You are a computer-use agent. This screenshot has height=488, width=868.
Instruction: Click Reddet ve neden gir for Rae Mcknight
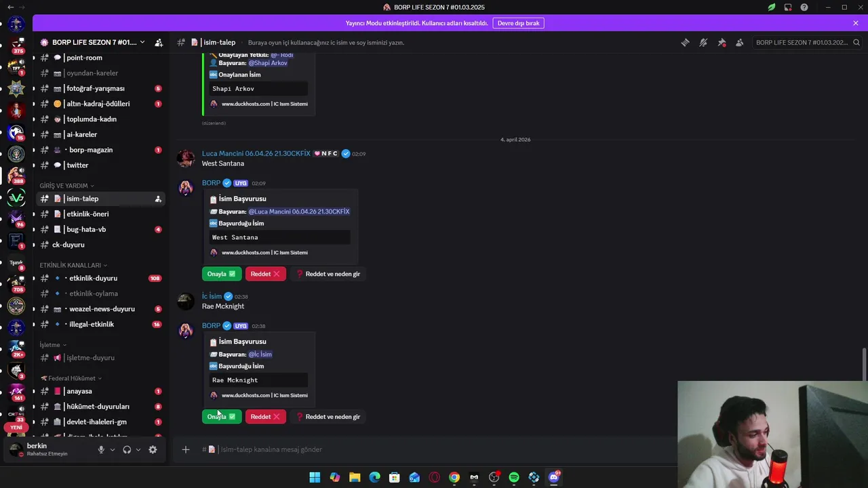328,417
